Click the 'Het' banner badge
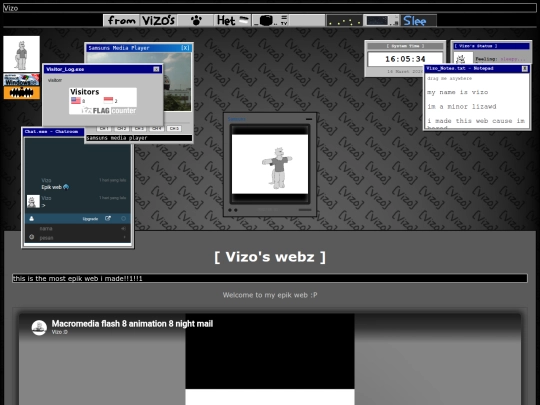 point(232,21)
